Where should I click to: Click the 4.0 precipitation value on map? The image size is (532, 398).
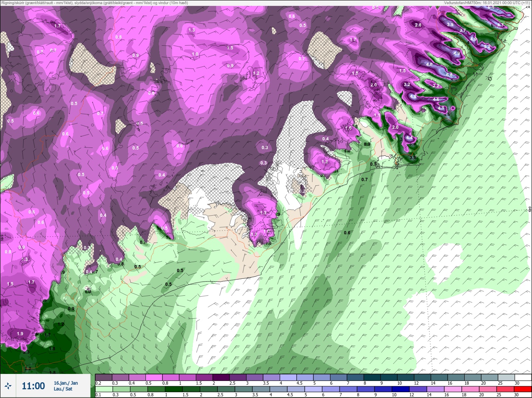(x=429, y=65)
